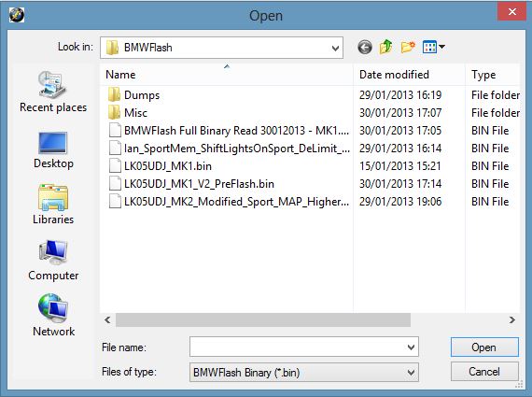Expand Files of type dropdown
This screenshot has width=532, height=397.
[x=411, y=373]
